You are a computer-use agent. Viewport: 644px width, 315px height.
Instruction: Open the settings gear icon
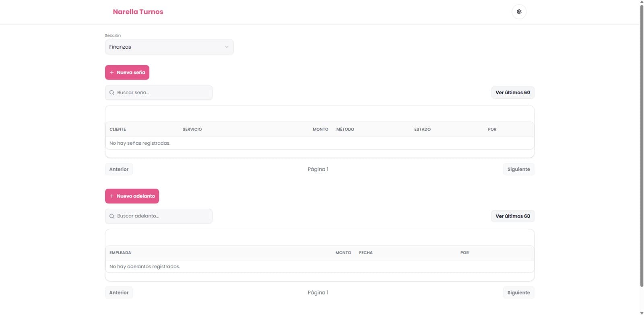tap(519, 12)
